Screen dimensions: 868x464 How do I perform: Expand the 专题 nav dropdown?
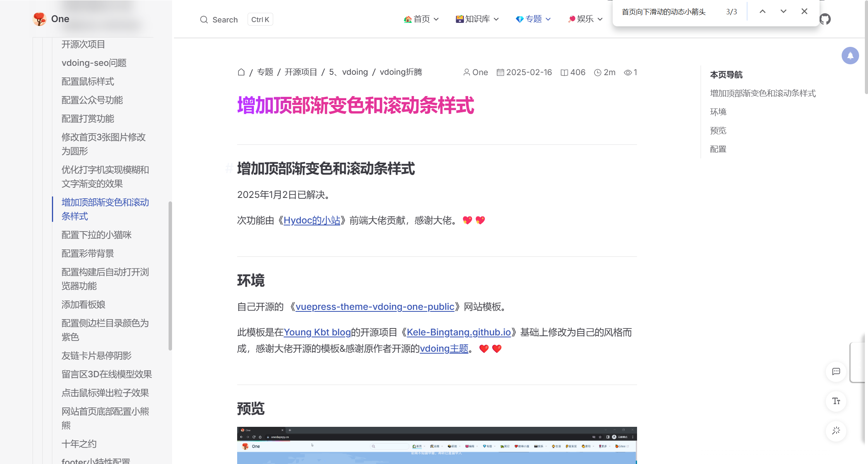pyautogui.click(x=533, y=19)
